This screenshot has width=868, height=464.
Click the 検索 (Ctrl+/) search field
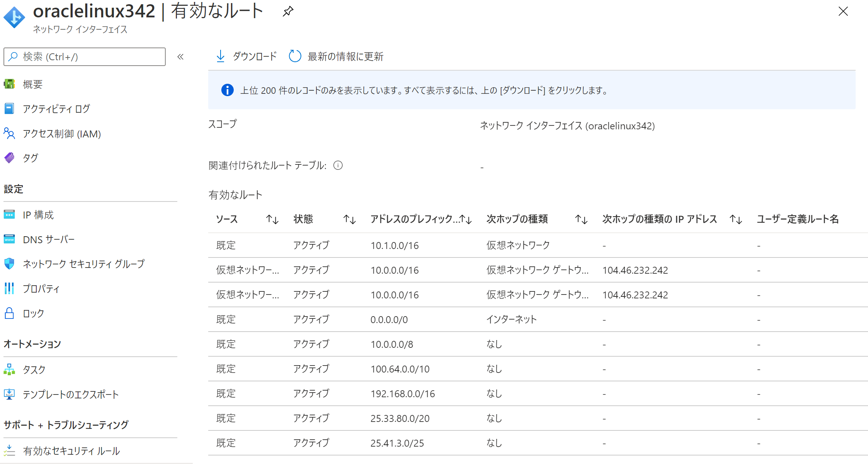click(x=84, y=57)
